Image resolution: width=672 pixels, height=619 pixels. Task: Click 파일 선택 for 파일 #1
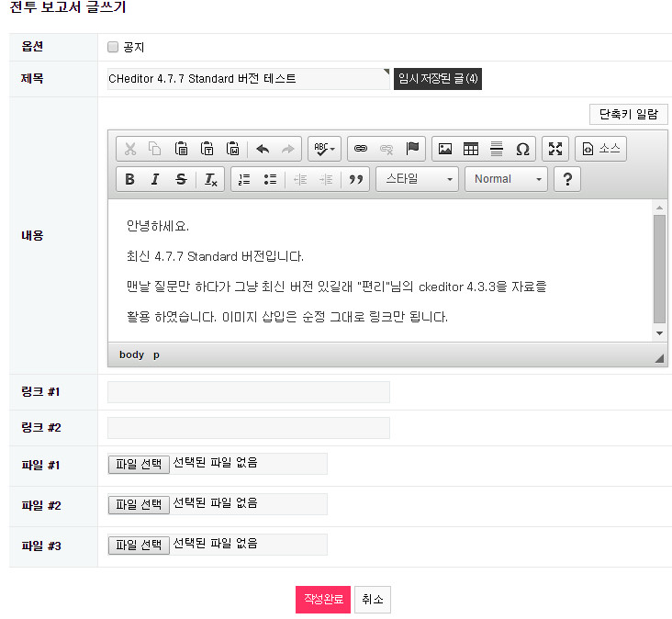click(139, 464)
